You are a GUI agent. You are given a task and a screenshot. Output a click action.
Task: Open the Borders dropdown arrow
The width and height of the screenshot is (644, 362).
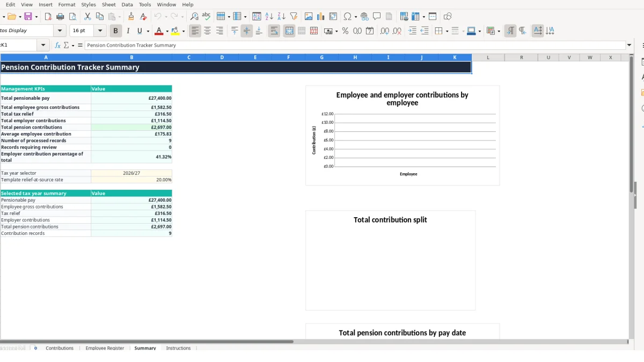(x=447, y=31)
